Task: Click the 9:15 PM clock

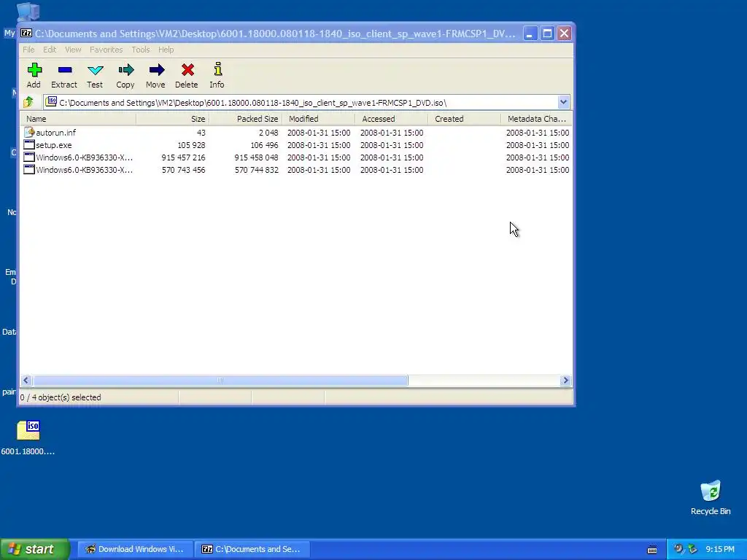Action: point(720,549)
